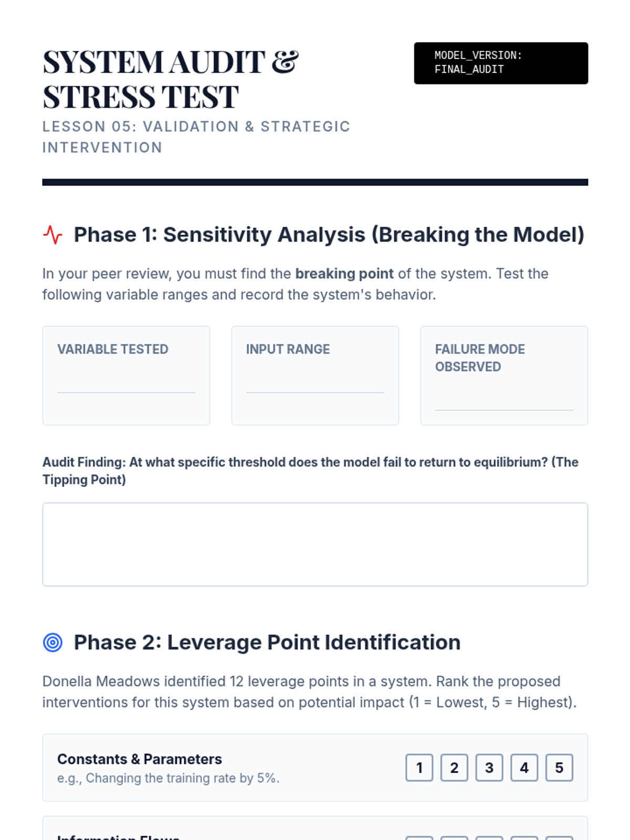Click the Phase 1: Sensitivity Analysis heading
630x840 pixels.
(329, 235)
